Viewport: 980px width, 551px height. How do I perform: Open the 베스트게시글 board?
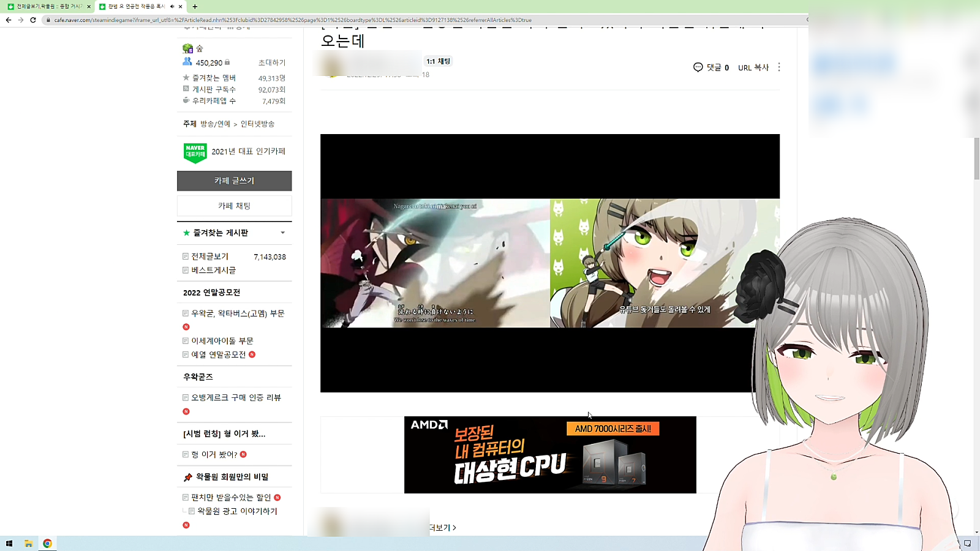pyautogui.click(x=213, y=270)
